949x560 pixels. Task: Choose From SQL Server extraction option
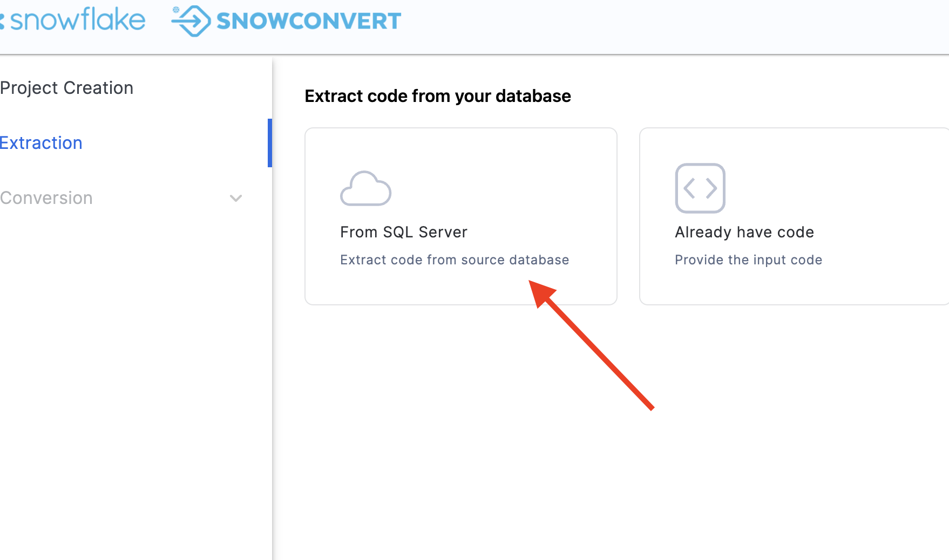pos(460,216)
